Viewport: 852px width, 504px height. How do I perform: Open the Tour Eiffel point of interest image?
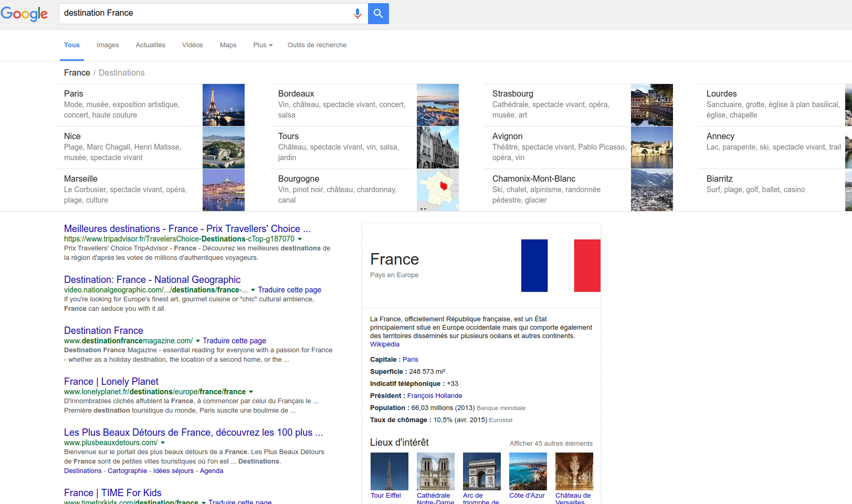pyautogui.click(x=390, y=471)
